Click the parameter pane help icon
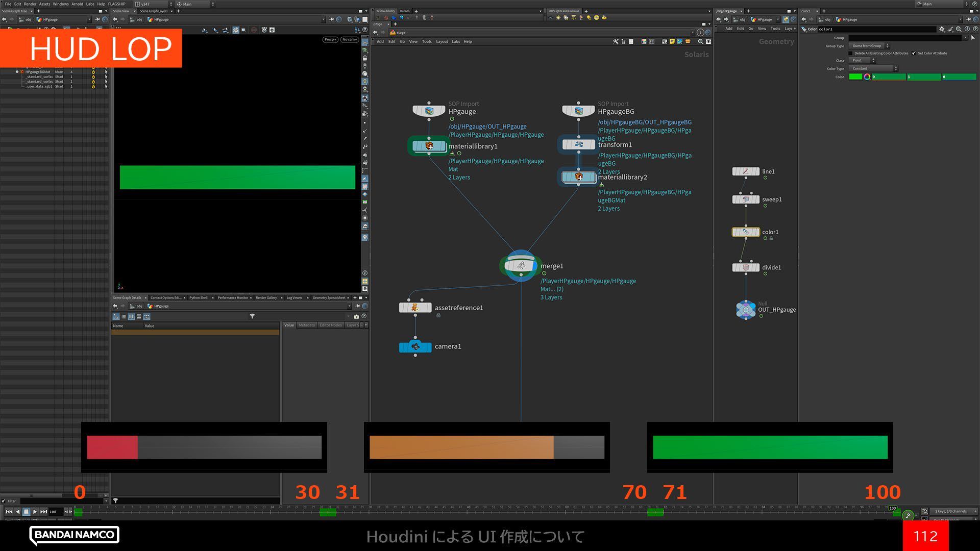This screenshot has height=551, width=980. click(975, 29)
